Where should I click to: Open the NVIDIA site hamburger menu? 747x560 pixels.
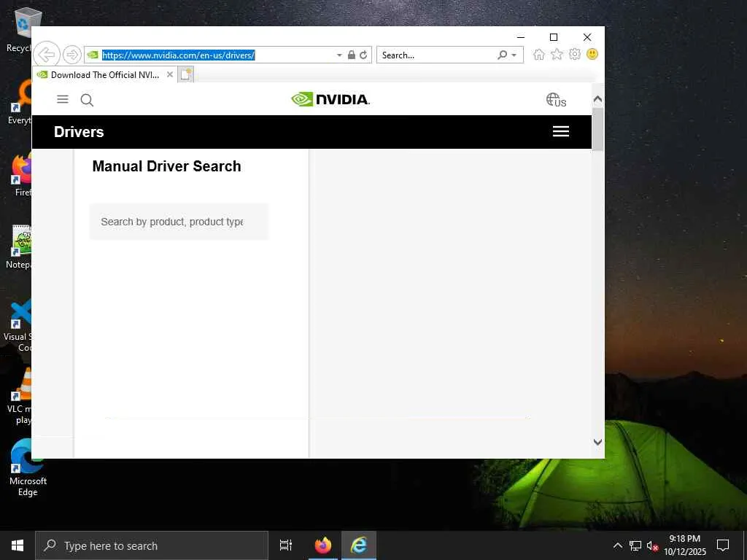point(63,99)
